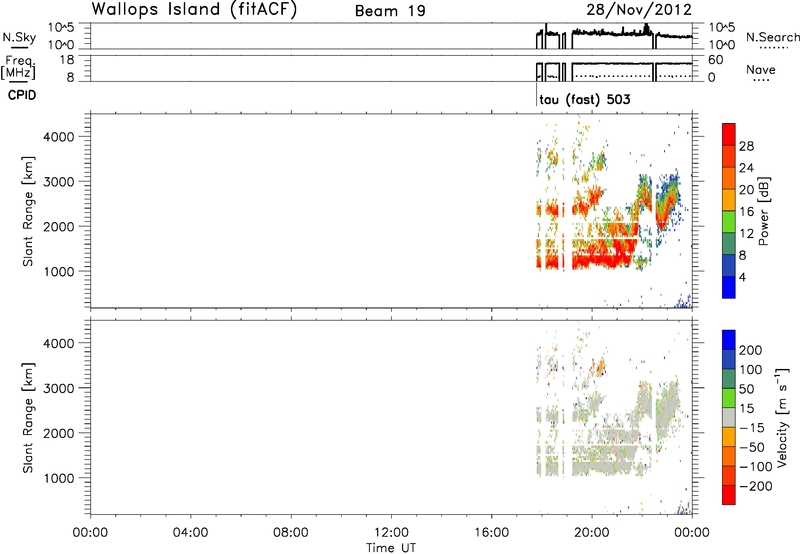Click the 200 label on velocity colorbar
Image resolution: width=800 pixels, height=554 pixels.
coord(751,350)
